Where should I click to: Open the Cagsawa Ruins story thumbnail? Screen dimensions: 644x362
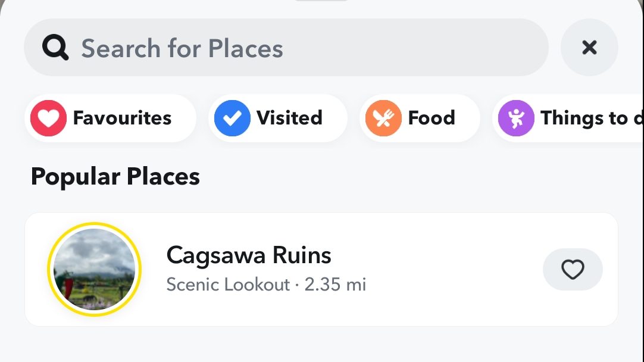94,270
